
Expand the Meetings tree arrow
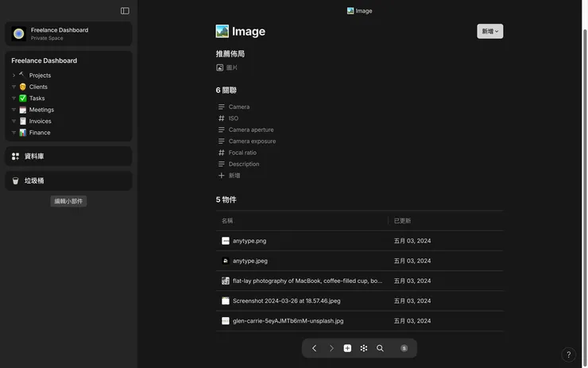[14, 110]
